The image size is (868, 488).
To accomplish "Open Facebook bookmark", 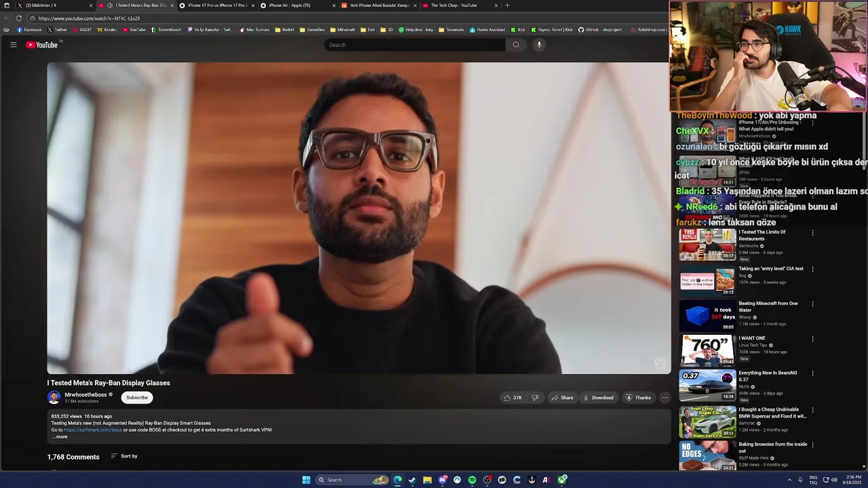I will (28, 30).
